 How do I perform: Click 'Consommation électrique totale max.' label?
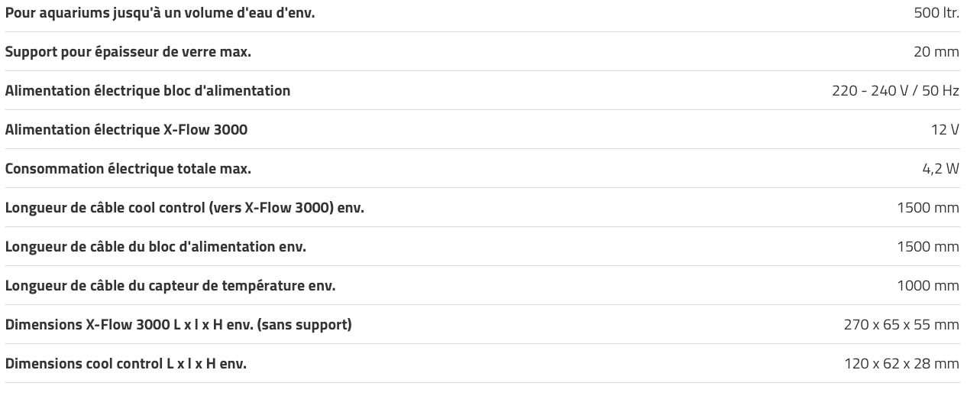click(x=128, y=169)
